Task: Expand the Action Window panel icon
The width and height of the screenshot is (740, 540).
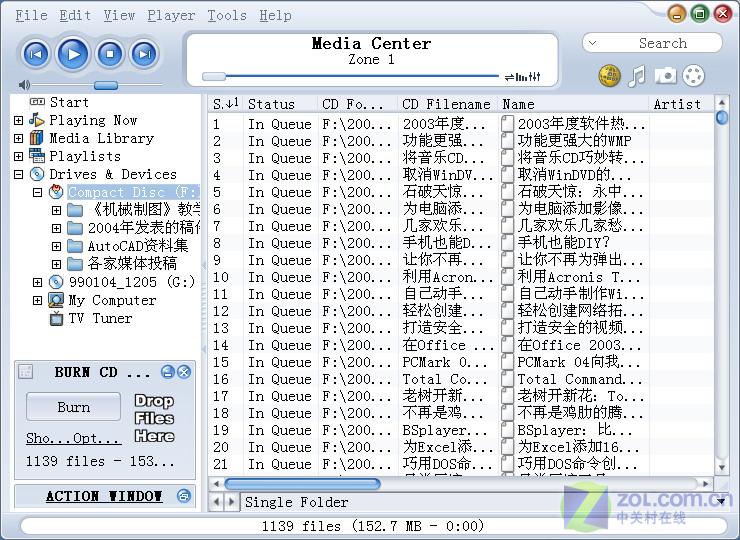Action: click(184, 496)
